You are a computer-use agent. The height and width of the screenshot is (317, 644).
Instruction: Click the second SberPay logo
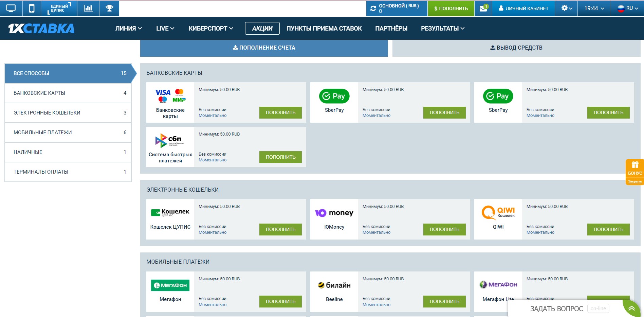pyautogui.click(x=498, y=96)
